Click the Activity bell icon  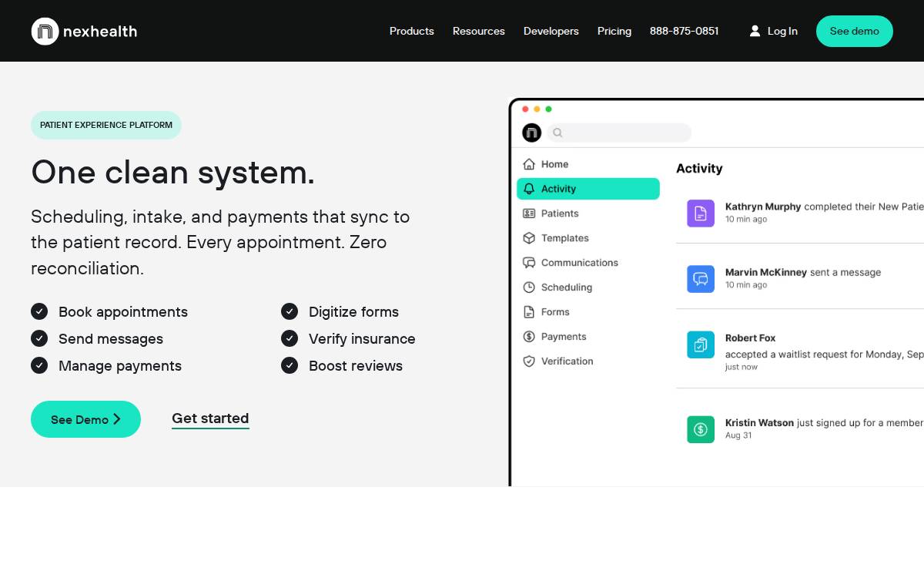click(x=529, y=189)
